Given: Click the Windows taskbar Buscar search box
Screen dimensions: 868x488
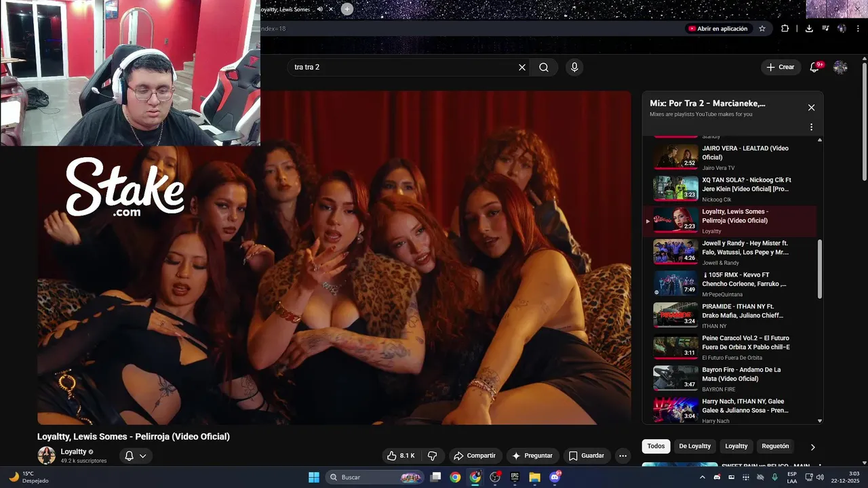Looking at the screenshot, I should [x=374, y=477].
